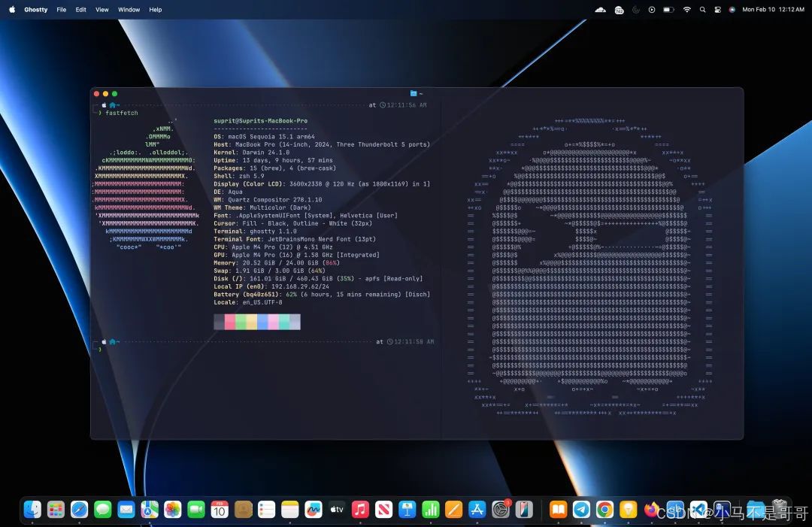This screenshot has height=527, width=812.
Task: Click the 'Locale: en_US.UTF-8' line
Action: coord(248,302)
